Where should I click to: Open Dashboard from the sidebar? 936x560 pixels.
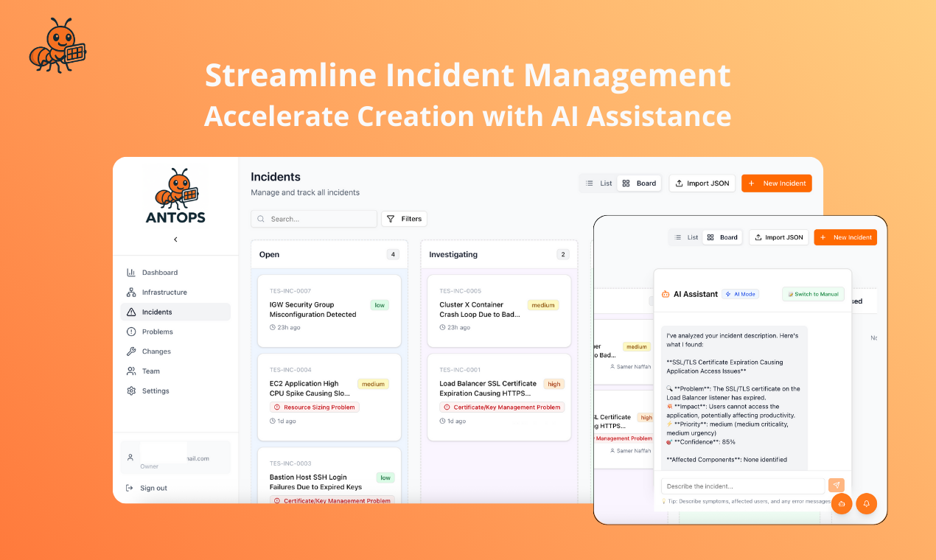point(175,273)
